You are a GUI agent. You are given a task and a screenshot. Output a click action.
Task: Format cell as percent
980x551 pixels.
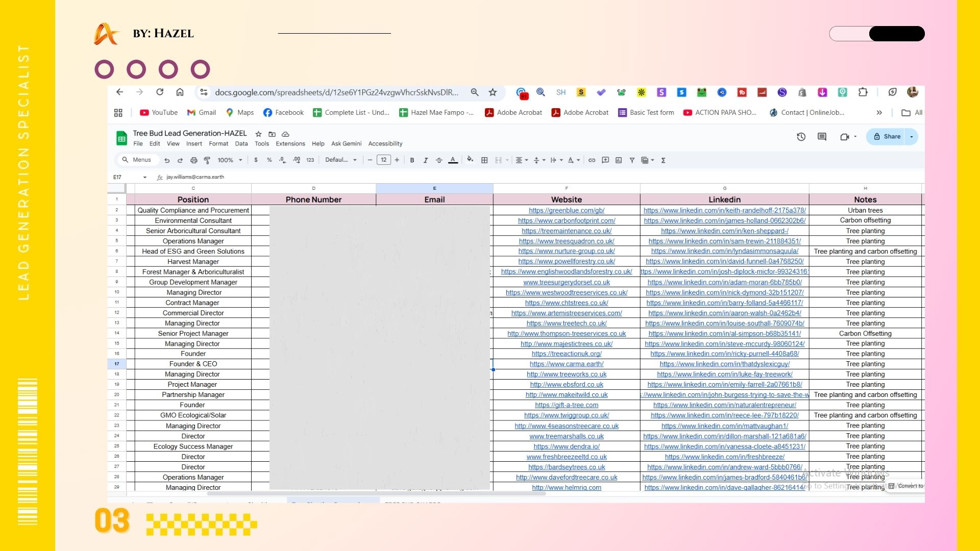[x=269, y=160]
